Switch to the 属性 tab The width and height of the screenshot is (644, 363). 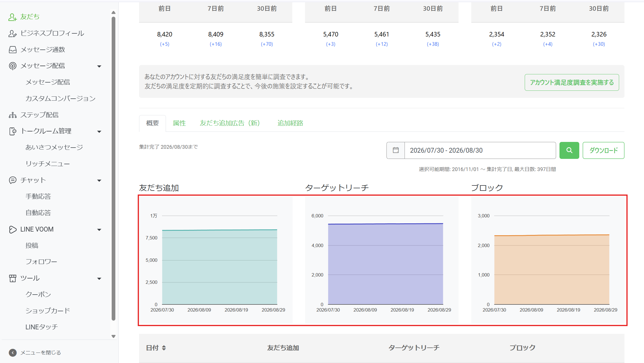[x=179, y=123]
